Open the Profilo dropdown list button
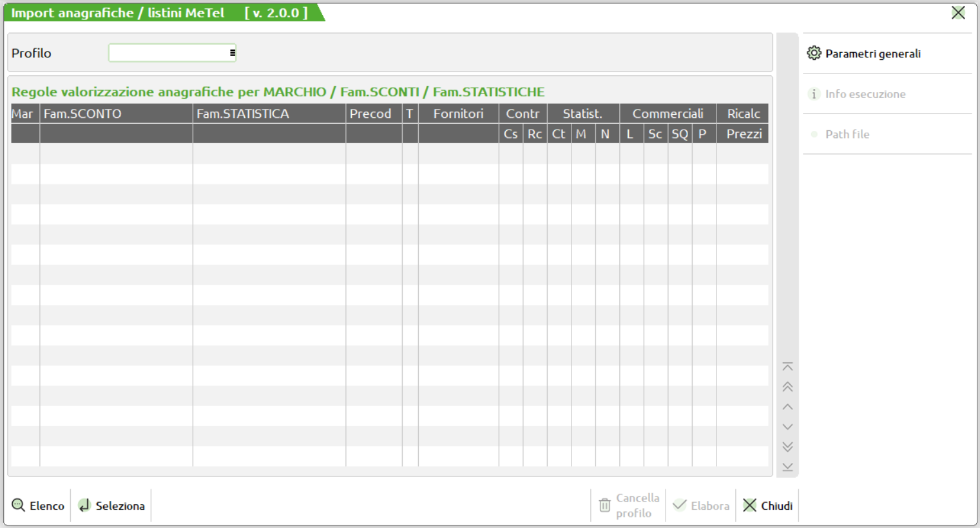The height and width of the screenshot is (528, 980). pos(233,53)
